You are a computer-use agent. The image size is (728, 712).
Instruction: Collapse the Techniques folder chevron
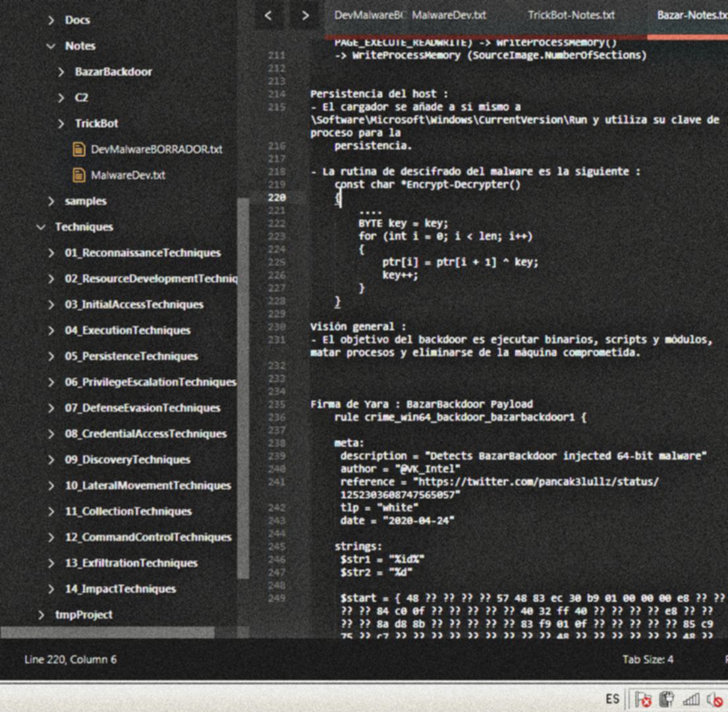pyautogui.click(x=42, y=227)
